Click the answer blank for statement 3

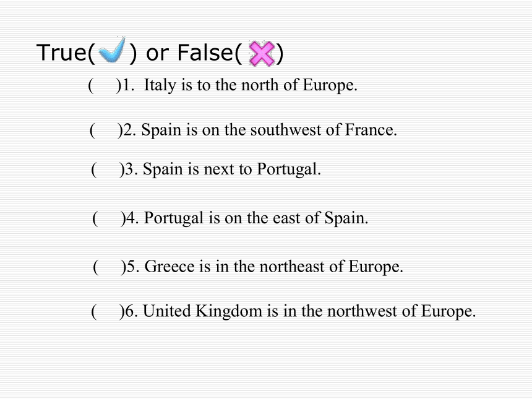point(108,169)
